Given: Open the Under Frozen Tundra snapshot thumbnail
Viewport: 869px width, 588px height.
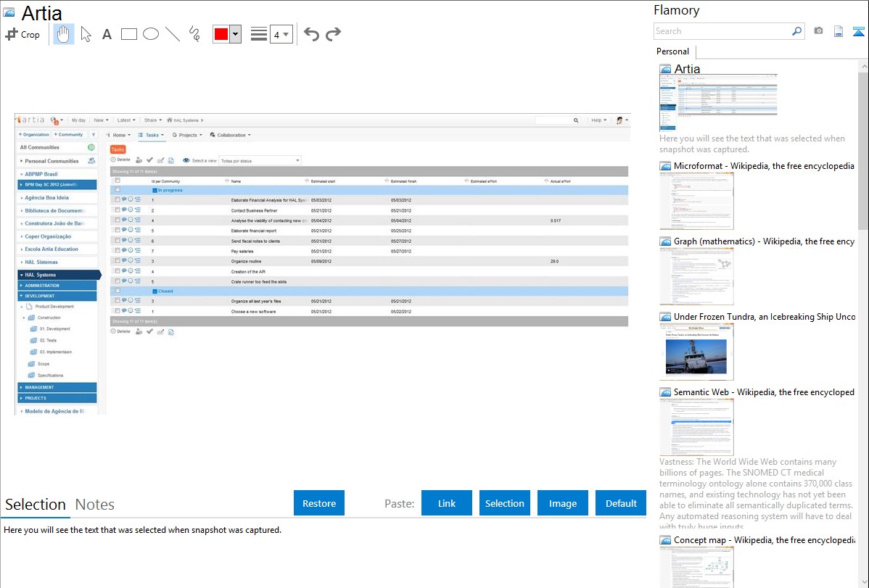Looking at the screenshot, I should click(696, 352).
